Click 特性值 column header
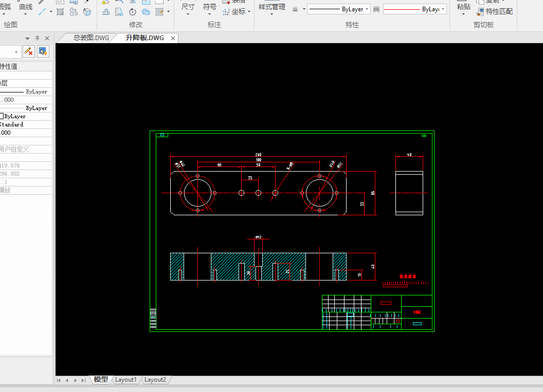Image resolution: width=543 pixels, height=392 pixels. pos(26,66)
